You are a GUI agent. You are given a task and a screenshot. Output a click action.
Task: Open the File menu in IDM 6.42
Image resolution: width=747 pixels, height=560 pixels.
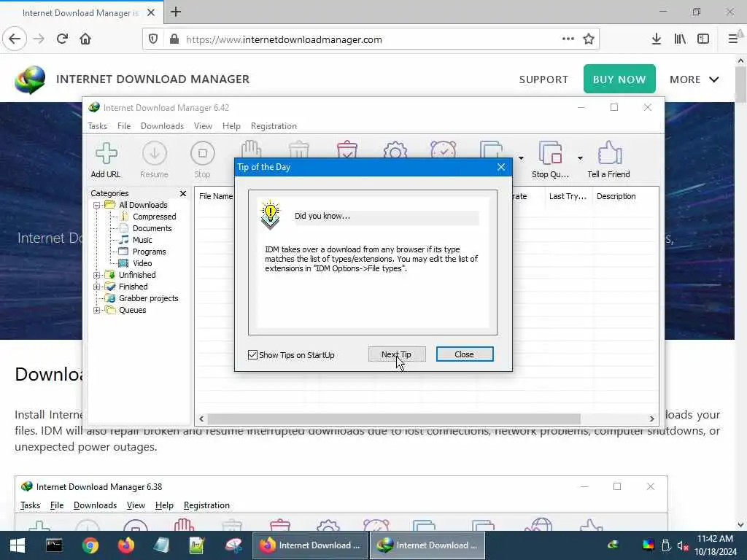pyautogui.click(x=124, y=126)
